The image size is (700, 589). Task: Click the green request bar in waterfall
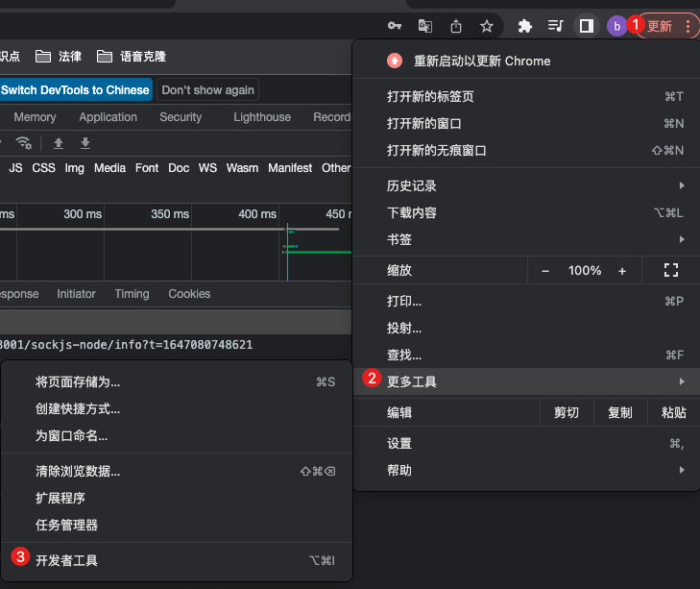click(x=318, y=252)
